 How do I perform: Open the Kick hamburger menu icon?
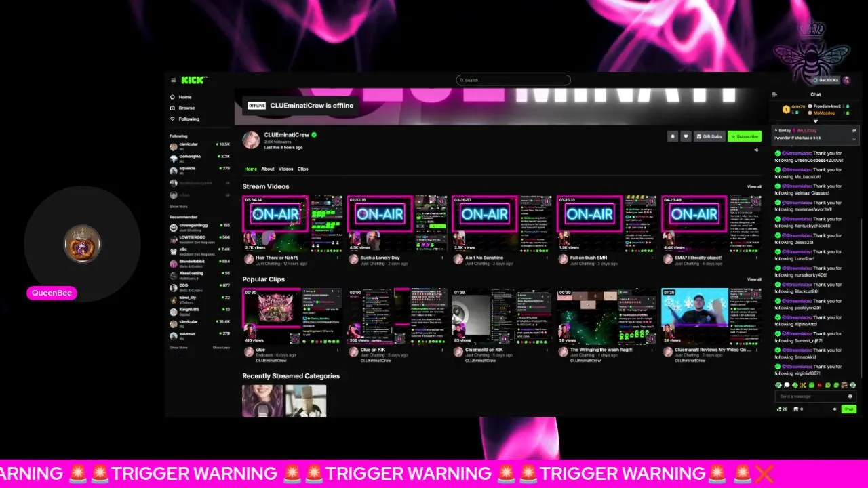tap(174, 80)
